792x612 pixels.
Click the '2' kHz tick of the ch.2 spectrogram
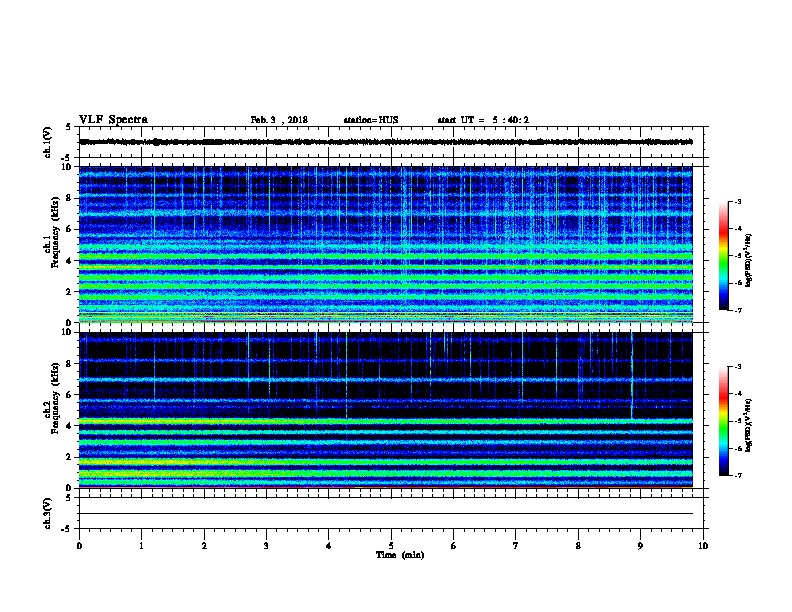70,457
